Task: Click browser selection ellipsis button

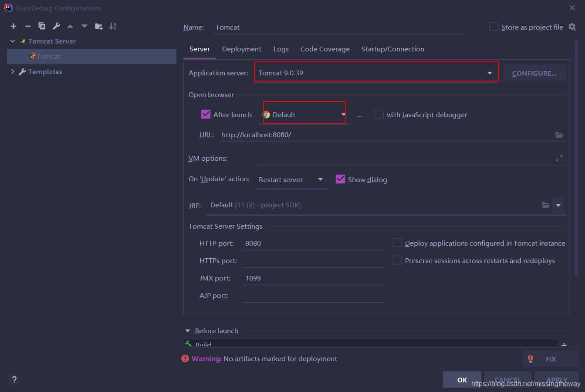Action: click(x=359, y=116)
